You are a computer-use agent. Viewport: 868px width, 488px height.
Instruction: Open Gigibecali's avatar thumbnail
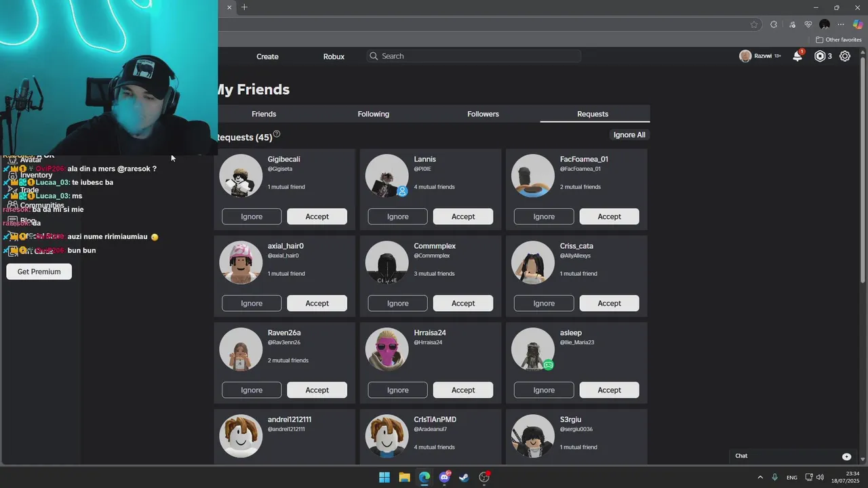[x=241, y=176]
